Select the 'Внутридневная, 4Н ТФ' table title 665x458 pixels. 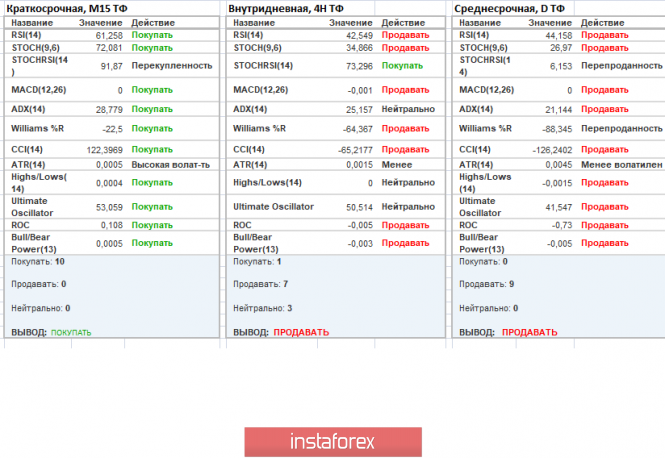pos(286,8)
